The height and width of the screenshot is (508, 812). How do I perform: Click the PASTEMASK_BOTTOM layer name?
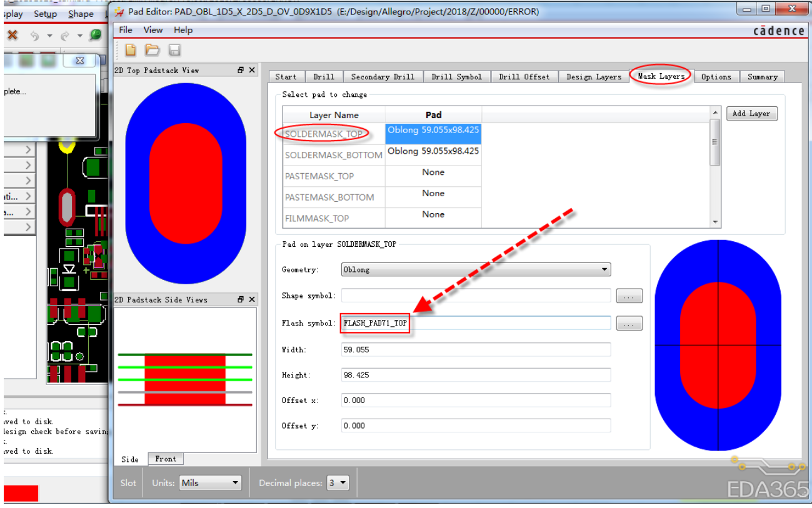[329, 197]
